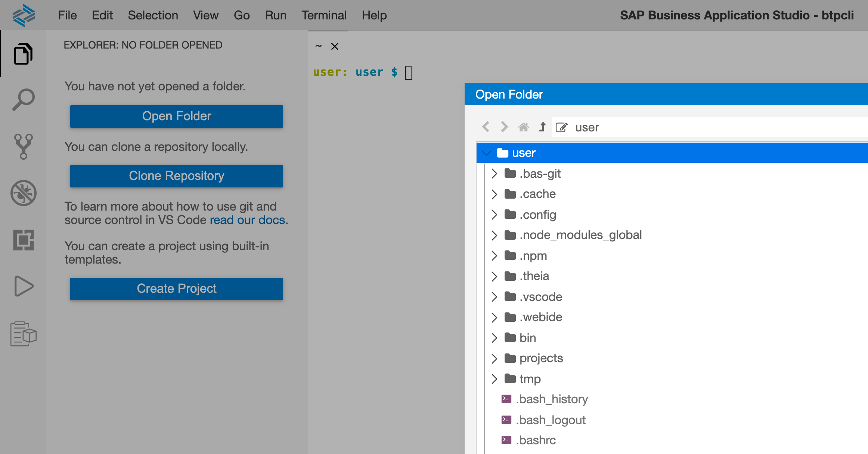Select the .bashrc file
This screenshot has width=868, height=454.
click(536, 440)
